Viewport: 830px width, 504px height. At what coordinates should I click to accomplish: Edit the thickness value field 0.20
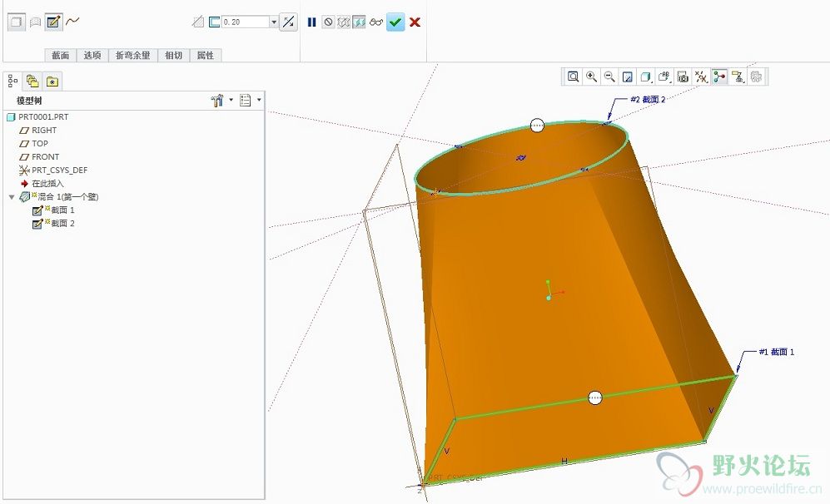pyautogui.click(x=246, y=22)
